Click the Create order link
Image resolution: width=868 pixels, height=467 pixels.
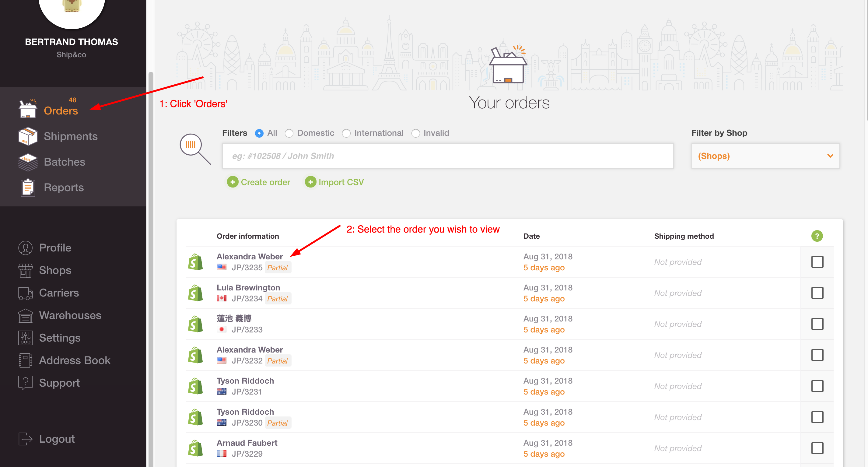click(x=265, y=182)
